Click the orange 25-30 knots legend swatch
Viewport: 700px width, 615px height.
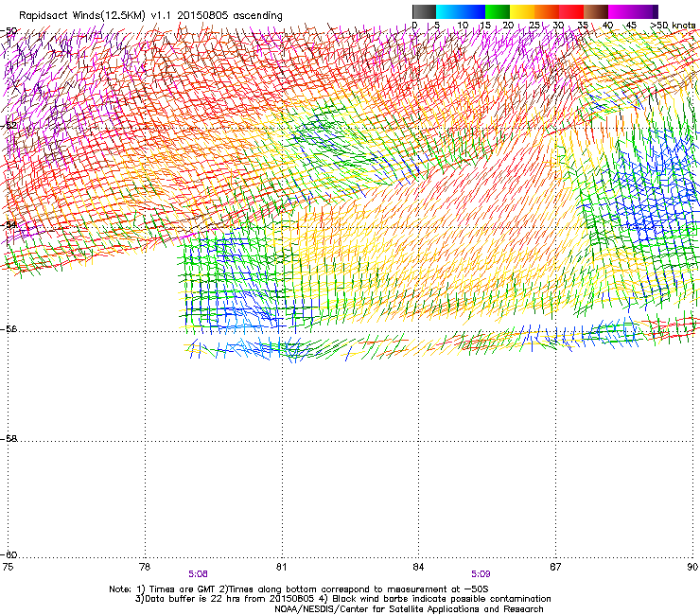547,11
